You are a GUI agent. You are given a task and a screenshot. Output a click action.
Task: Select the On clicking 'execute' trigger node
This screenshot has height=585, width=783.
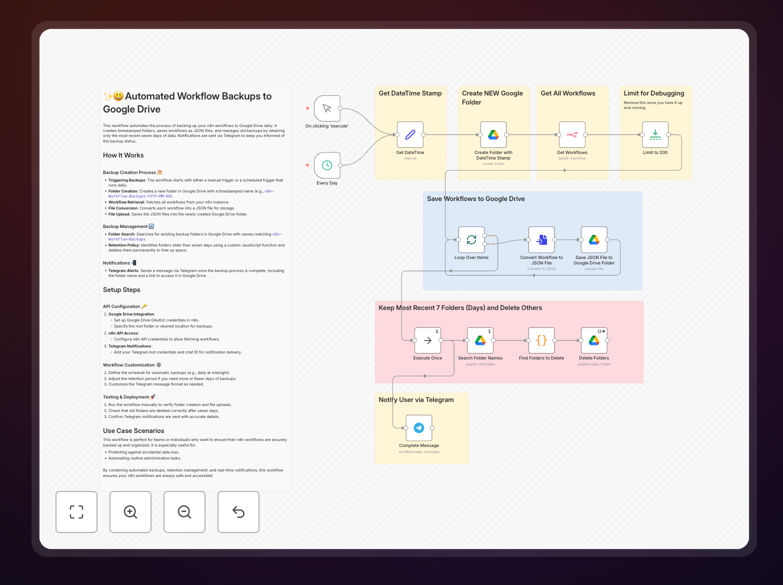point(327,108)
